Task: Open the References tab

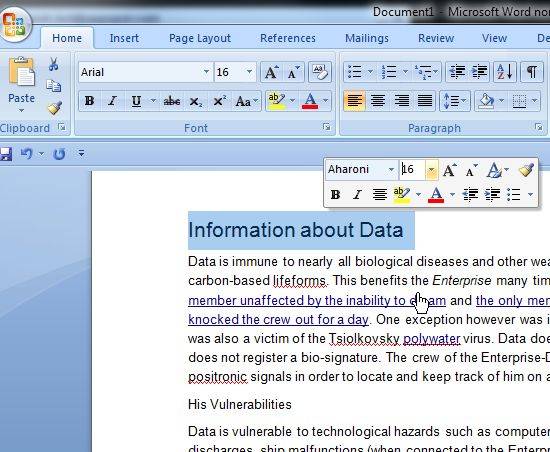Action: click(288, 38)
